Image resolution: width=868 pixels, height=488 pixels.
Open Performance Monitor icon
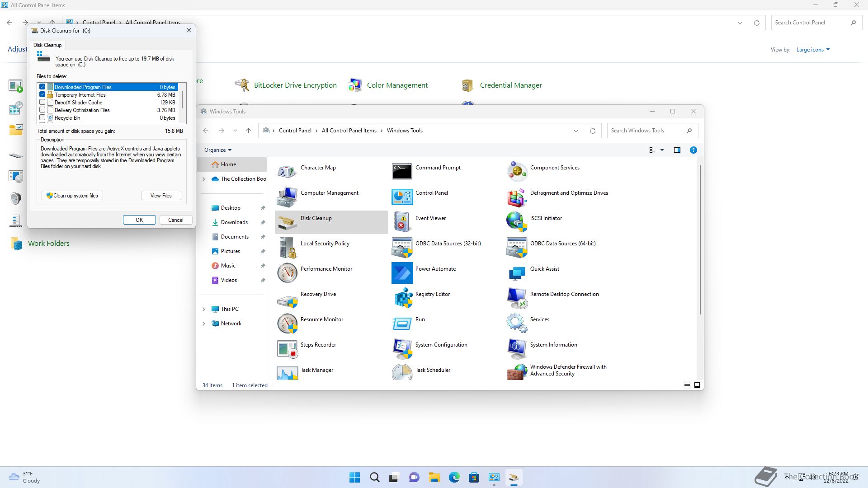(287, 272)
